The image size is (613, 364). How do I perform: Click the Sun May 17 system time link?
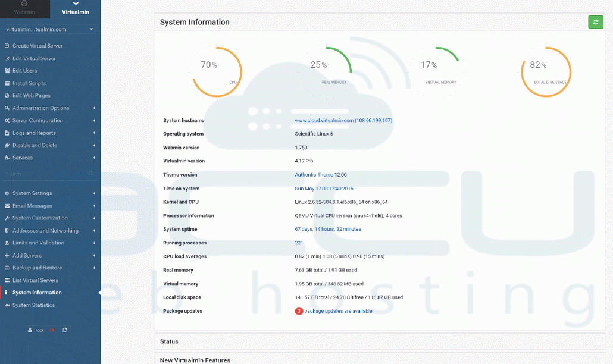coord(324,189)
